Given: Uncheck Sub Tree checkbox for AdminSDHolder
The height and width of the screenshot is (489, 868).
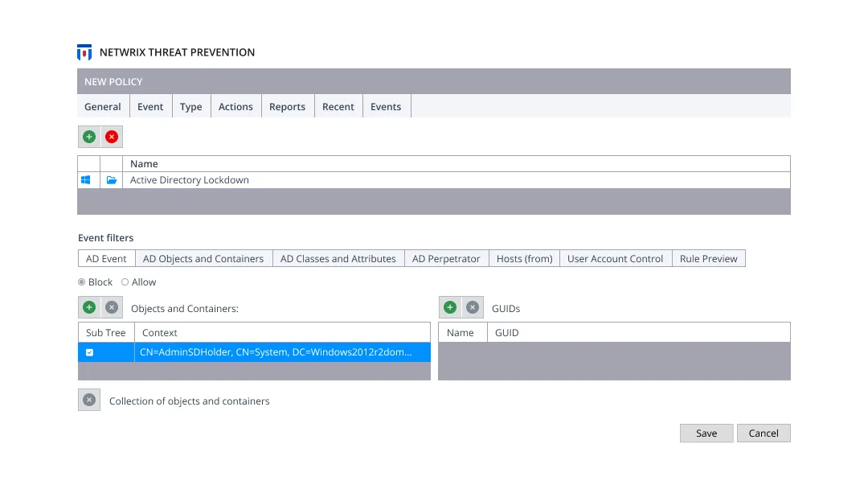Looking at the screenshot, I should pos(90,352).
